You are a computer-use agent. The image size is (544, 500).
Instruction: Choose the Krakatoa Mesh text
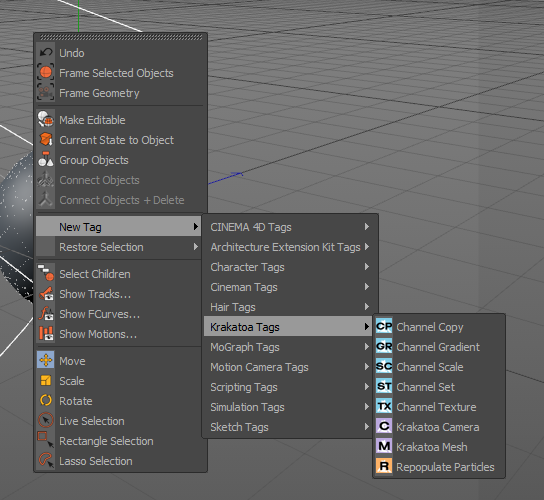[432, 447]
